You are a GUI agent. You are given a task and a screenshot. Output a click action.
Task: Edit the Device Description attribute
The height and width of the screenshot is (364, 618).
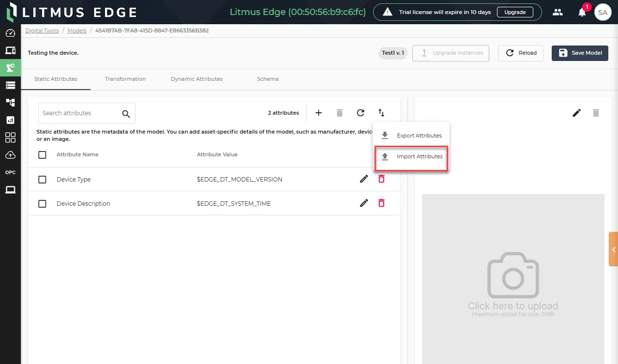coord(364,203)
